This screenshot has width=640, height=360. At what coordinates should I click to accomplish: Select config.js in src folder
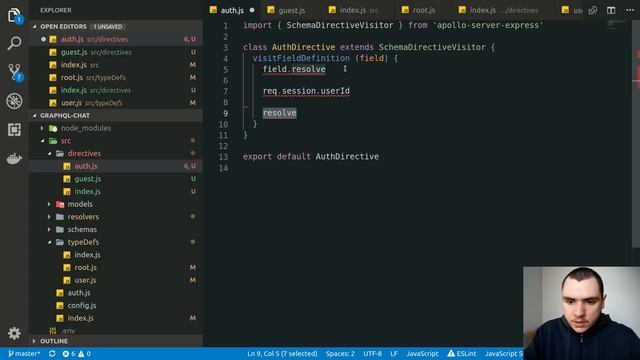click(x=116, y=305)
